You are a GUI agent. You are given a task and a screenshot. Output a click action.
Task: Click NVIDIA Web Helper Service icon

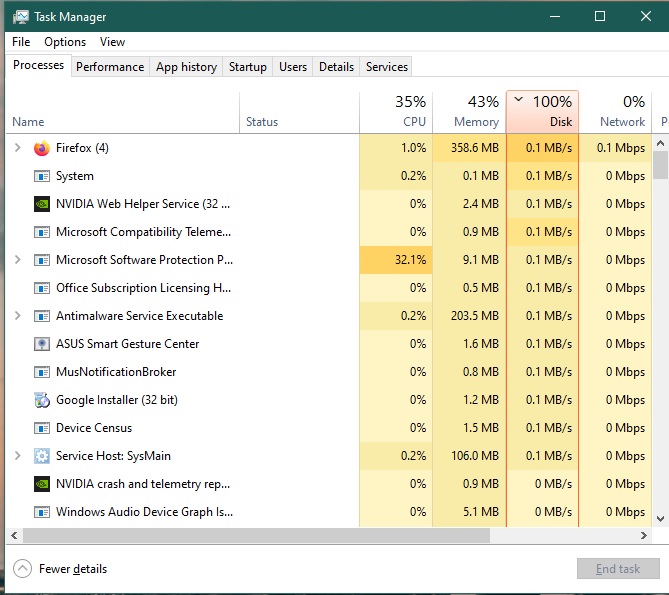coord(42,204)
